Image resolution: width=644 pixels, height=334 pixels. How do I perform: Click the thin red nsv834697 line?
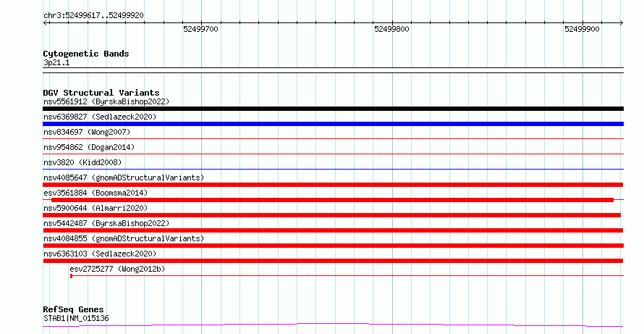tap(333, 139)
